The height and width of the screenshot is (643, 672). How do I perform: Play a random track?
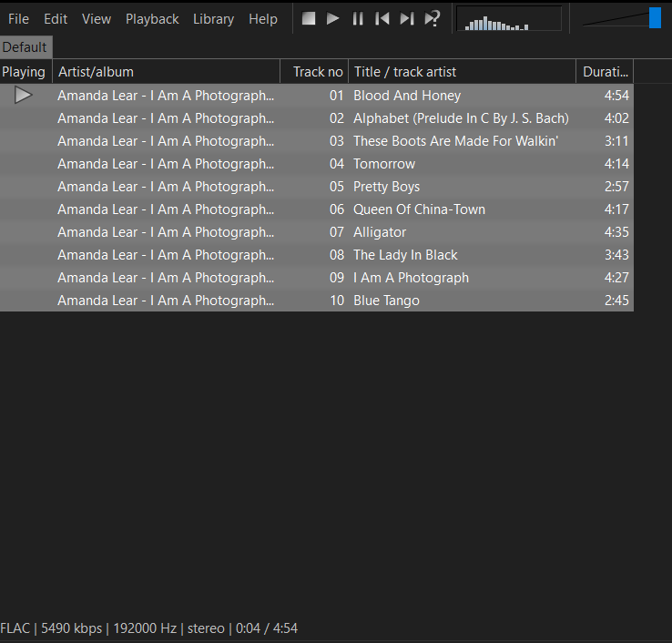[433, 18]
